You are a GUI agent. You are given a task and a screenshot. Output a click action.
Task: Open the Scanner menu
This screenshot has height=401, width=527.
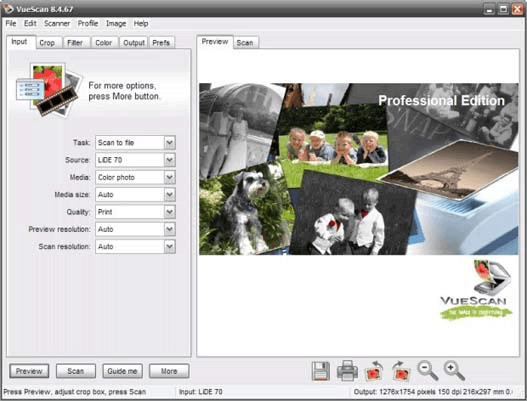[x=57, y=24]
